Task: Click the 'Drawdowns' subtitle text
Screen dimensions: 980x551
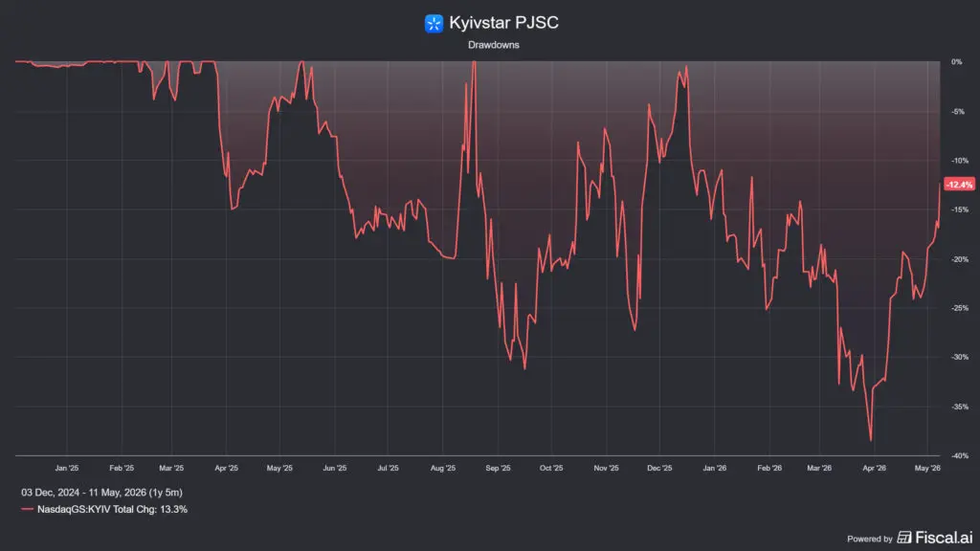Action: (493, 45)
